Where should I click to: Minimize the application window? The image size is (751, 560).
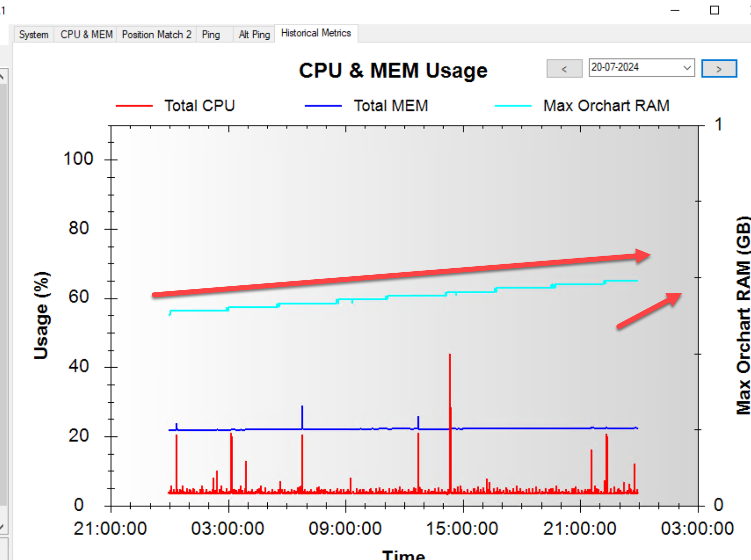click(x=675, y=10)
